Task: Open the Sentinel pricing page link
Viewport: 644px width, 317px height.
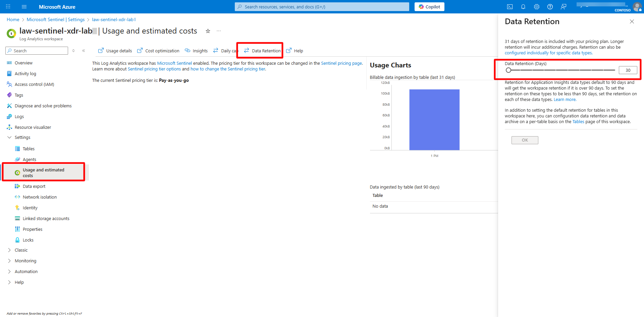Action: (x=341, y=63)
